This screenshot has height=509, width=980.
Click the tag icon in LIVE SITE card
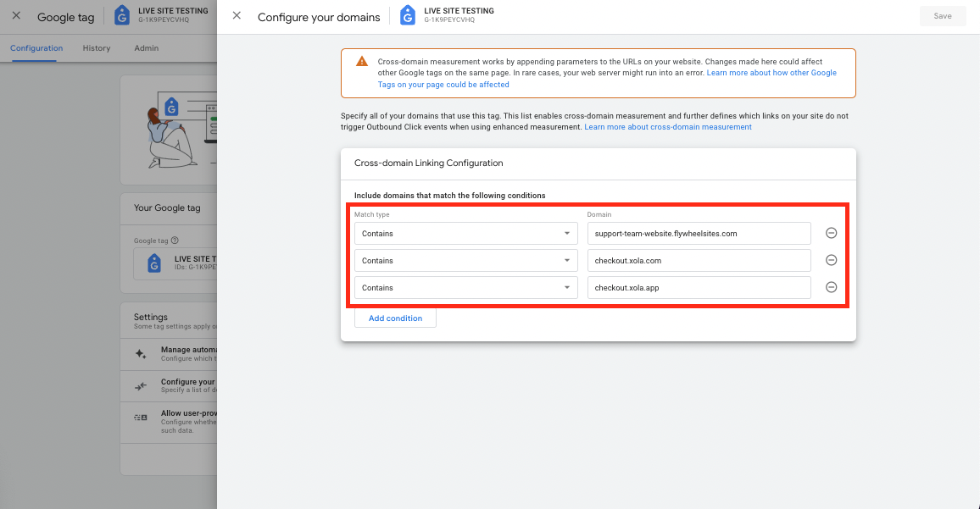(x=153, y=263)
